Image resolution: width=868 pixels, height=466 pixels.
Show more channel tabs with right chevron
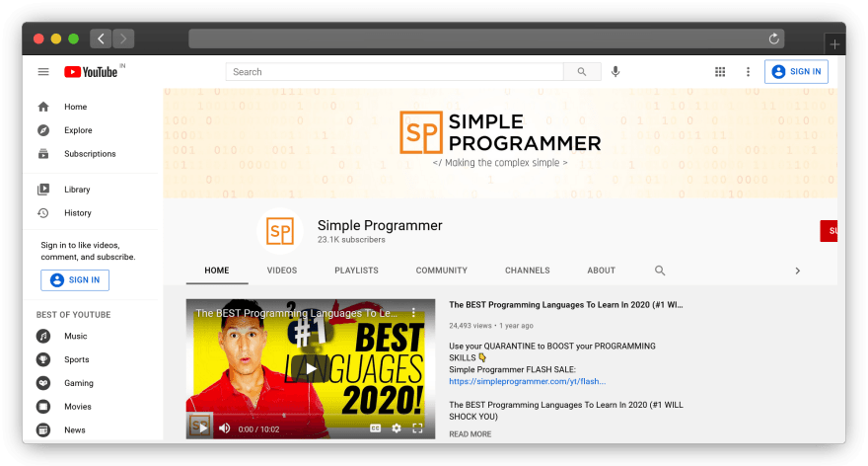[798, 271]
